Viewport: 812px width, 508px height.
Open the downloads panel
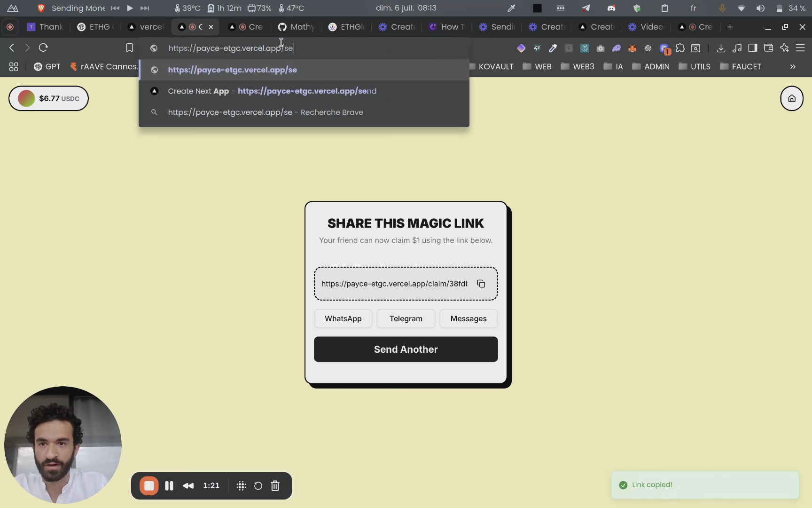tap(721, 48)
